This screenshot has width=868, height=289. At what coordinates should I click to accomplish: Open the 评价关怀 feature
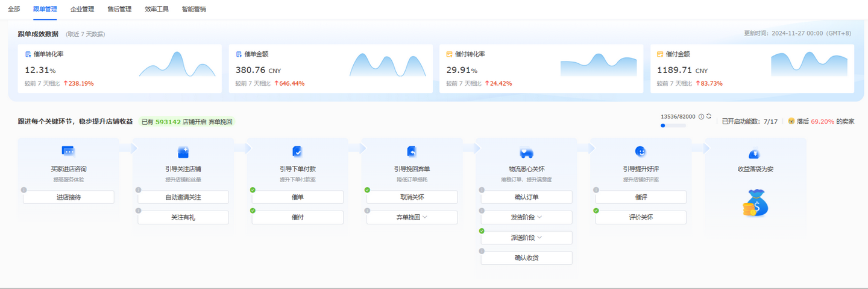point(641,217)
